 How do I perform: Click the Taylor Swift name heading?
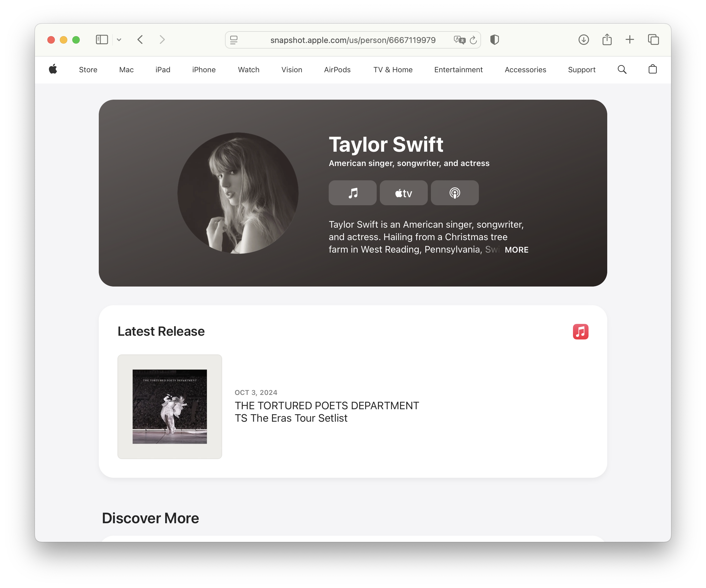pyautogui.click(x=386, y=145)
